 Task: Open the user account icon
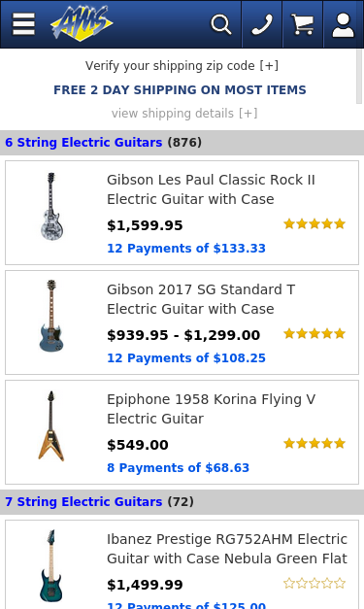point(344,24)
